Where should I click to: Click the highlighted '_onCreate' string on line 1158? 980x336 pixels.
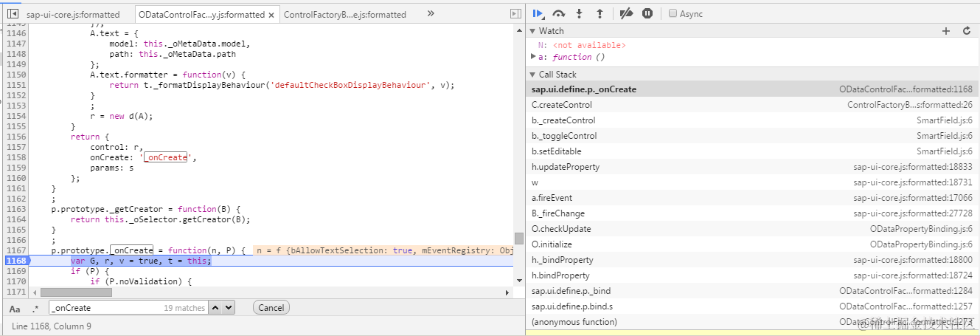(x=166, y=157)
